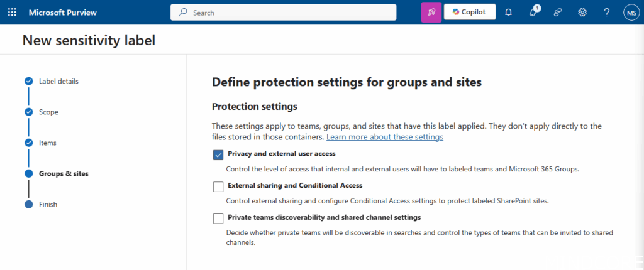This screenshot has width=644, height=270.
Task: Click the search magnifier icon
Action: coord(183,13)
